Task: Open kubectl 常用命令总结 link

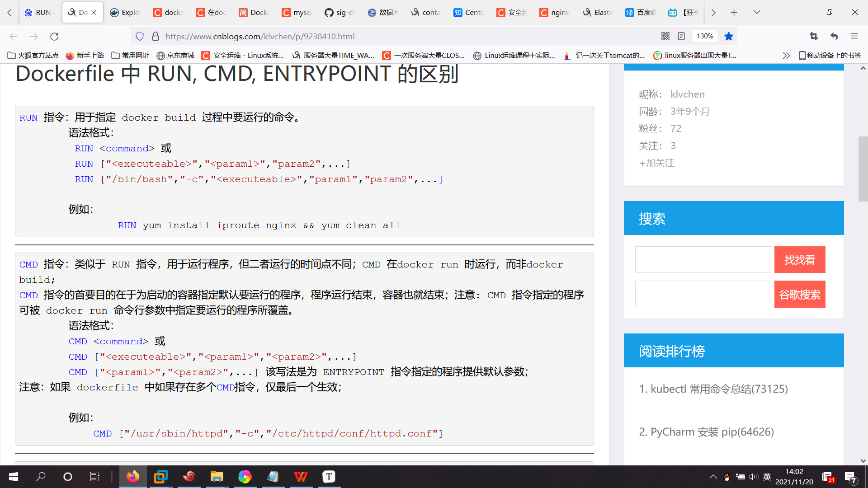Action: pos(713,389)
